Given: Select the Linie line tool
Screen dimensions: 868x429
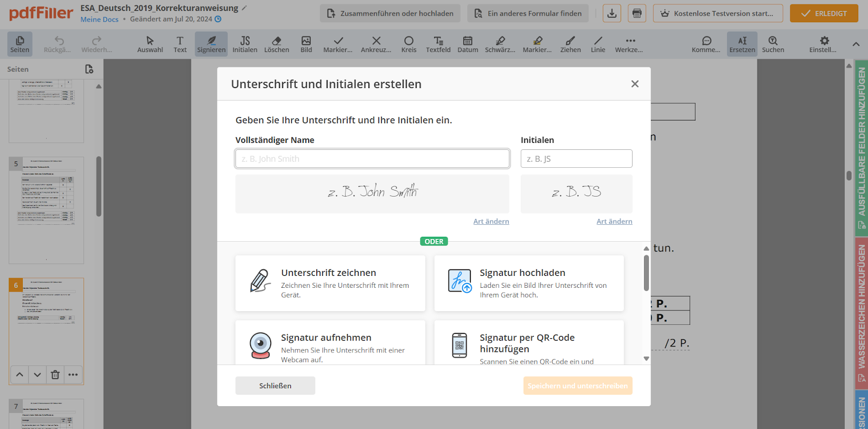Looking at the screenshot, I should tap(598, 45).
